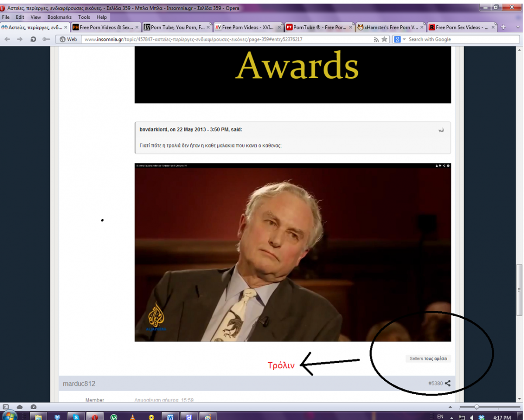Open Microsoft Word from the taskbar
524x420 pixels.
(x=170, y=416)
